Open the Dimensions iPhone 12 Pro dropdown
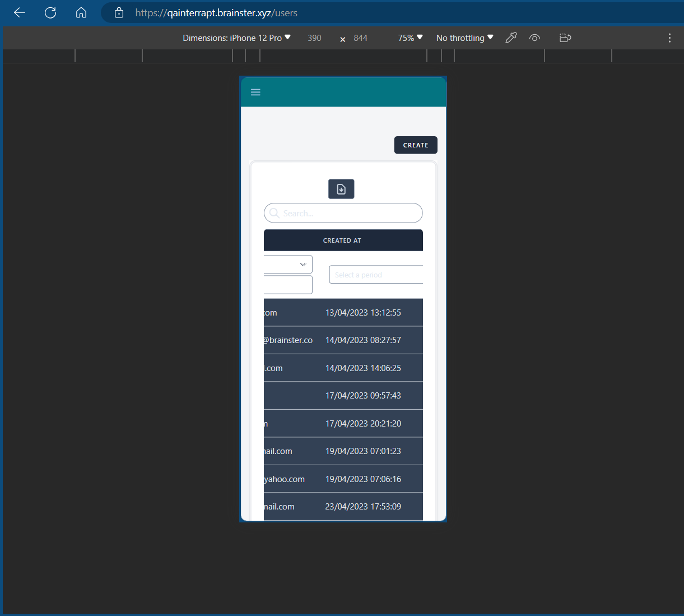 (x=236, y=38)
